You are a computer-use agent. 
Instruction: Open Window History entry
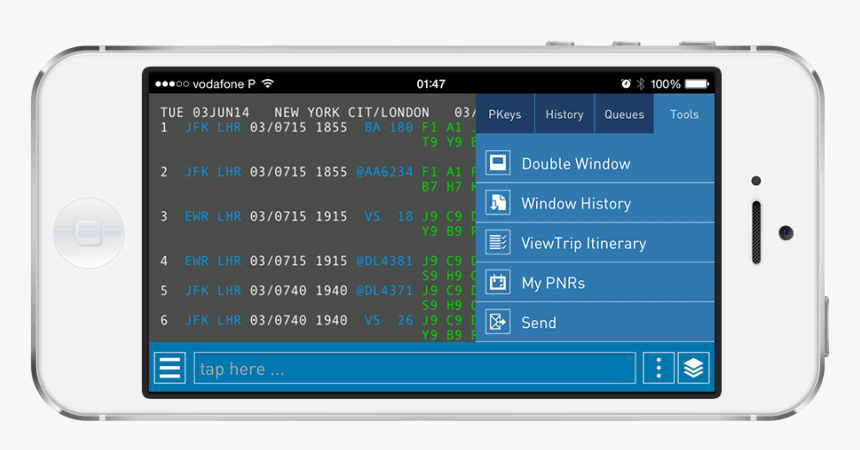[x=595, y=202]
